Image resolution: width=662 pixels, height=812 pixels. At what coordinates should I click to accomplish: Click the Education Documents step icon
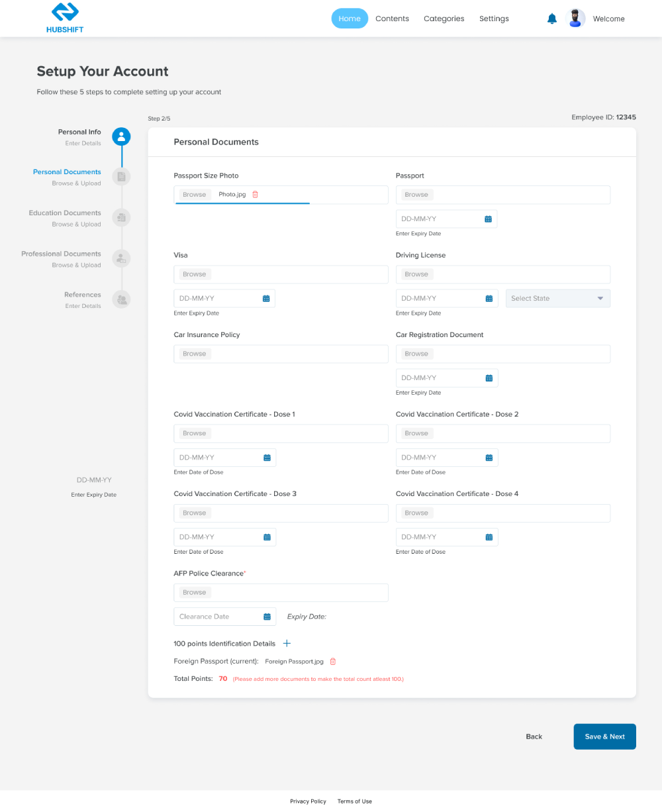tap(121, 217)
